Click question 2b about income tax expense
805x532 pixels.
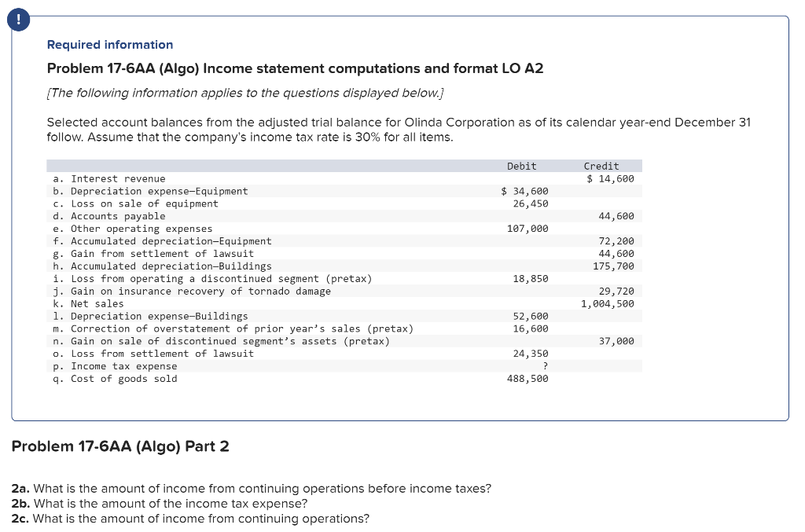click(159, 504)
